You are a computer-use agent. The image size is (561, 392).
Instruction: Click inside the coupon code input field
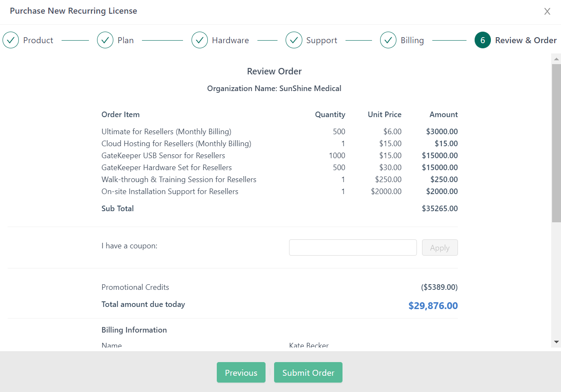[x=353, y=247]
